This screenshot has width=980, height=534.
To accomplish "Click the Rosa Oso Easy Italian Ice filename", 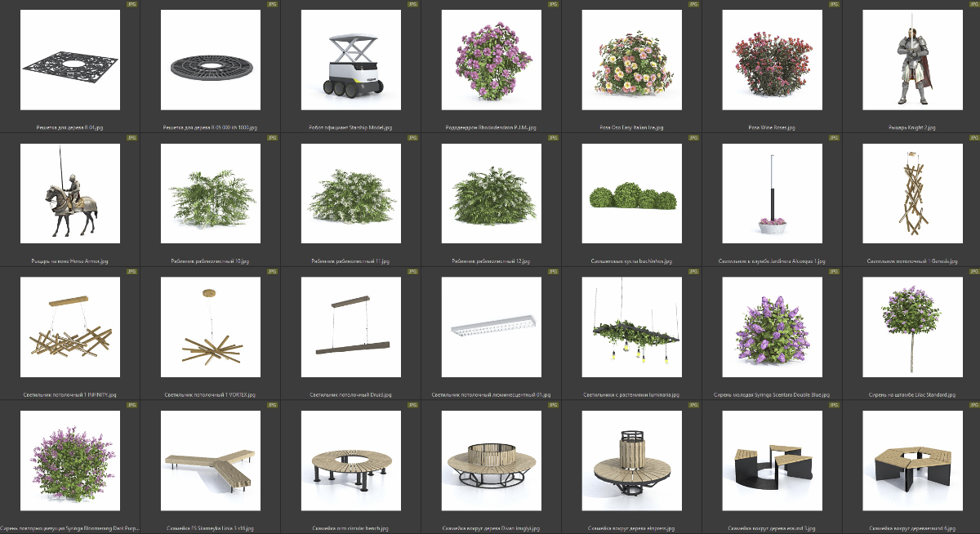I will tap(631, 128).
